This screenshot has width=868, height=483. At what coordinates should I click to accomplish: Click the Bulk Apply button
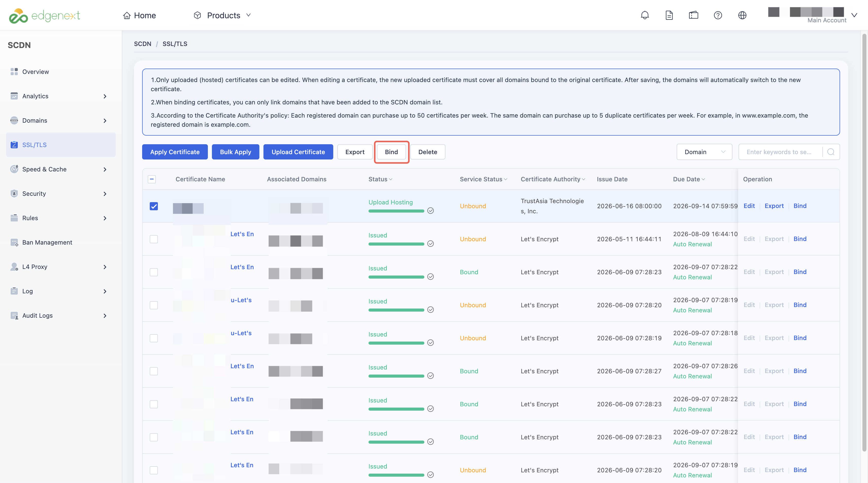236,152
